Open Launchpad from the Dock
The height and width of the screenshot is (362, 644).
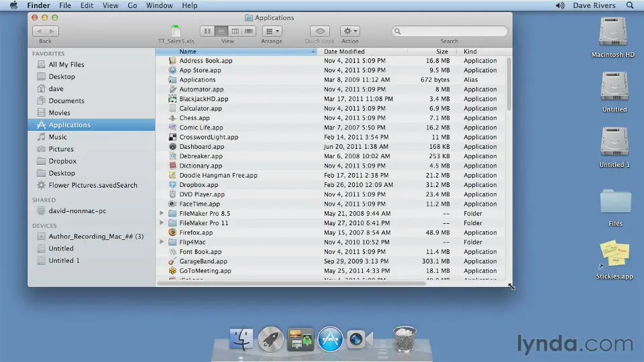(x=270, y=340)
